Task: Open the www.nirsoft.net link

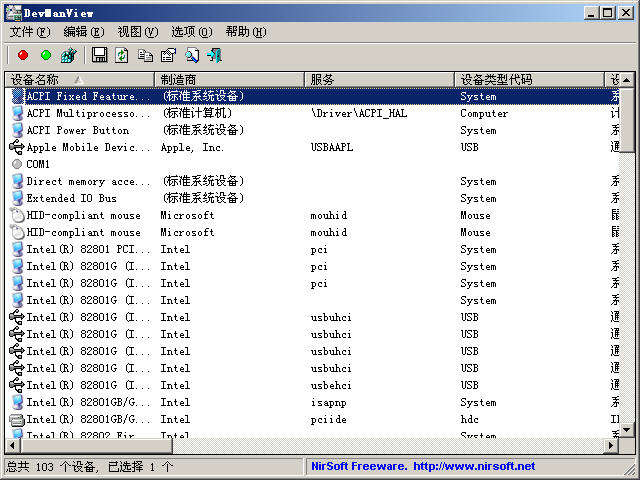Action: click(473, 466)
